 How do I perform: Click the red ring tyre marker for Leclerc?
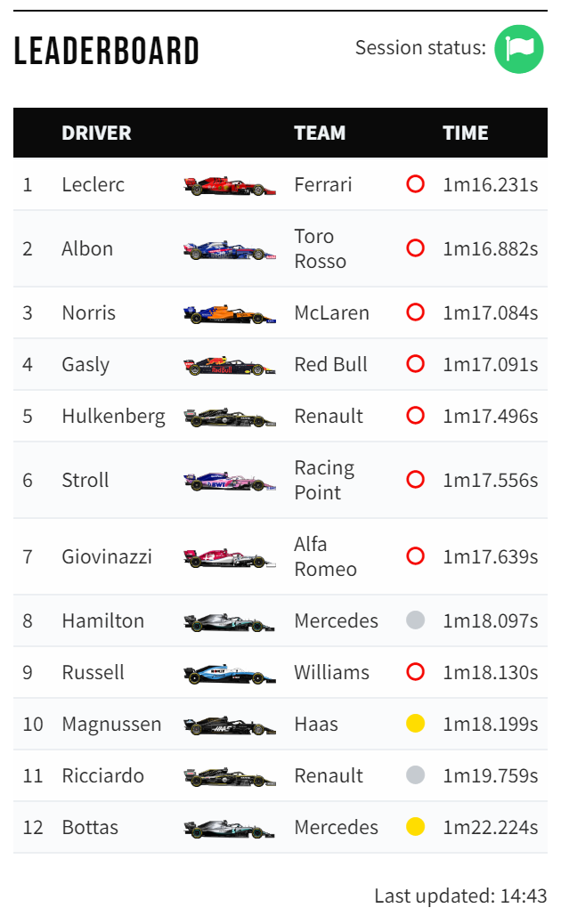[x=416, y=184]
